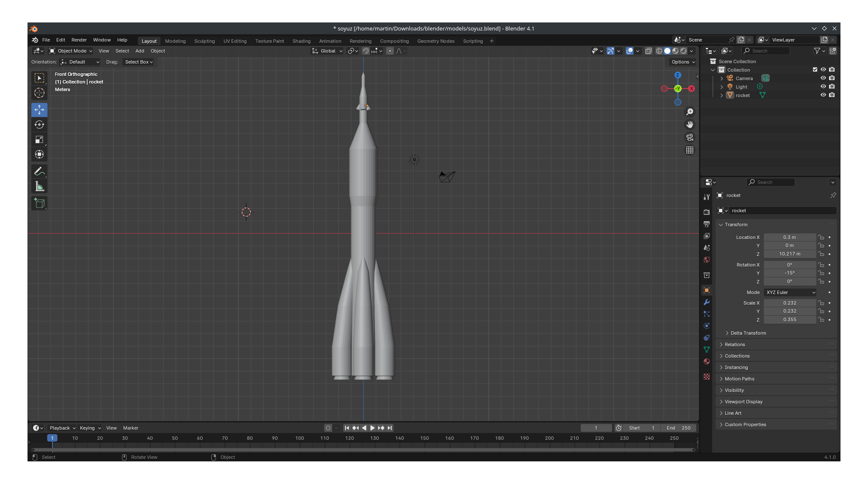The width and height of the screenshot is (868, 494).
Task: Disable rocket in renders camera icon
Action: 832,95
